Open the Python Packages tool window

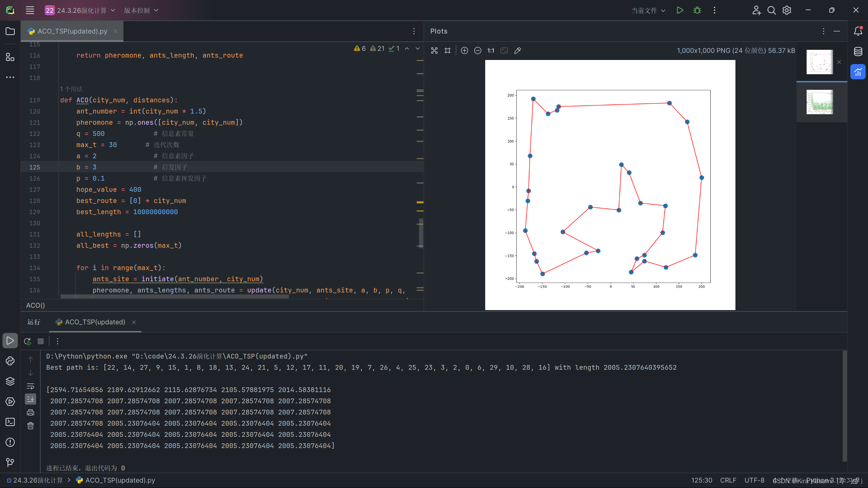pyautogui.click(x=10, y=381)
